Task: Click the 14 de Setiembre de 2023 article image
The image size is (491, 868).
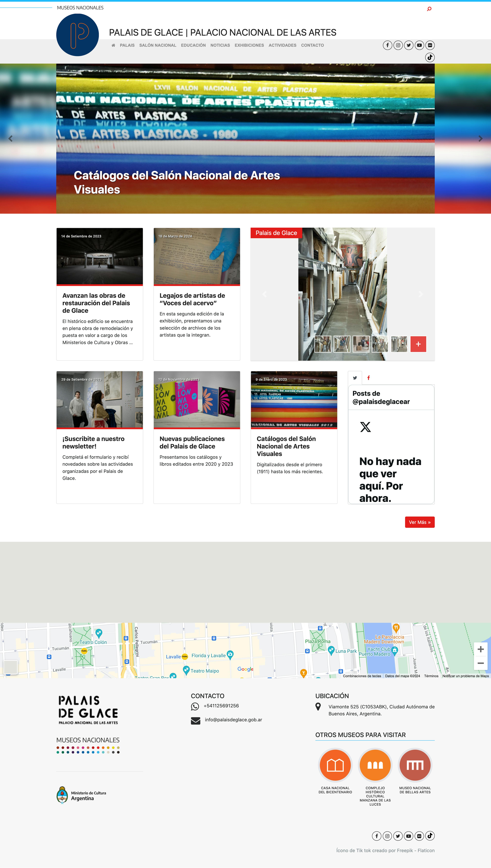Action: coord(100,256)
